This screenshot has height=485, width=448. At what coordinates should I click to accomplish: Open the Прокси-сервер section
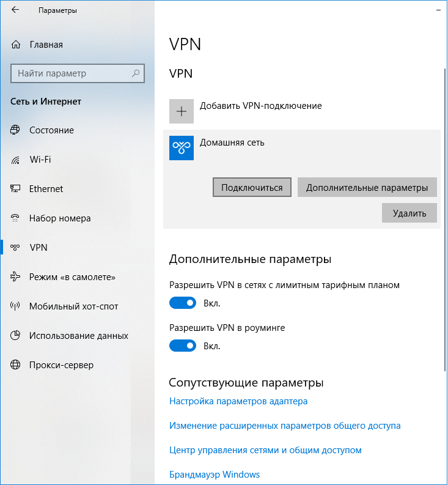click(61, 365)
